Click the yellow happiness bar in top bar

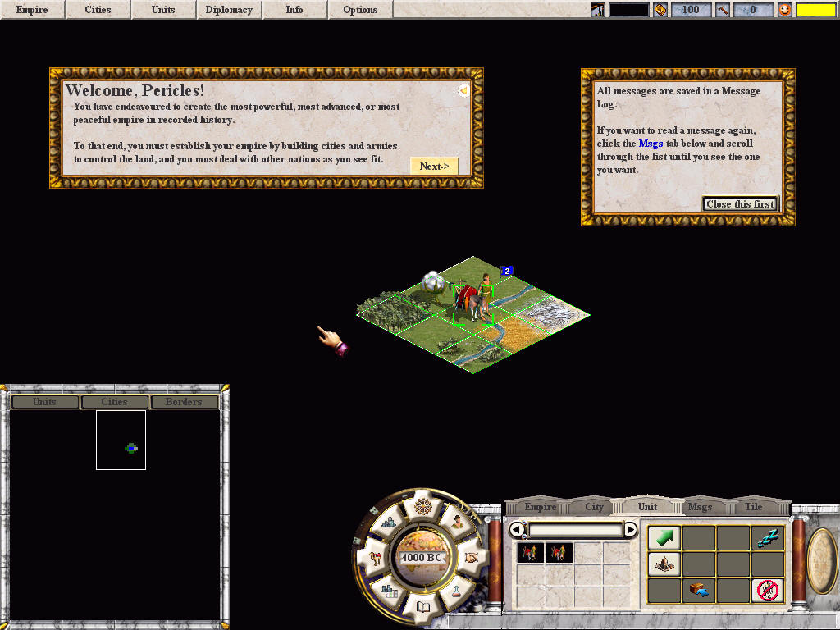816,10
